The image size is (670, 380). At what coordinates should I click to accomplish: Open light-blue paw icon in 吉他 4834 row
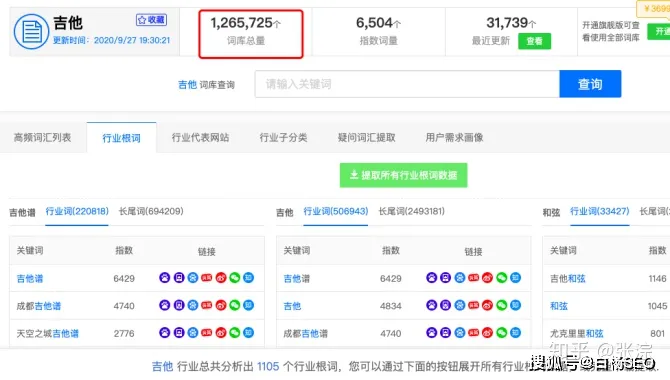[x=459, y=305]
